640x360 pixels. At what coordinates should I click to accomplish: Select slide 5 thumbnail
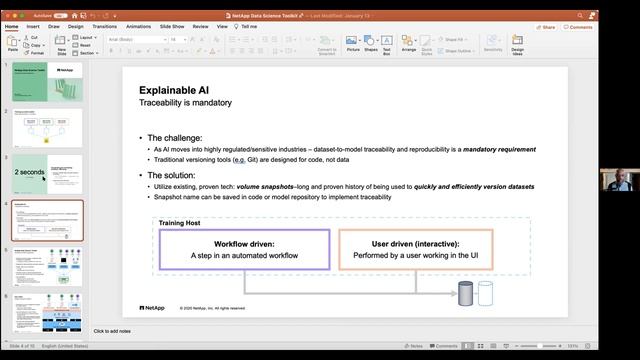point(47,267)
